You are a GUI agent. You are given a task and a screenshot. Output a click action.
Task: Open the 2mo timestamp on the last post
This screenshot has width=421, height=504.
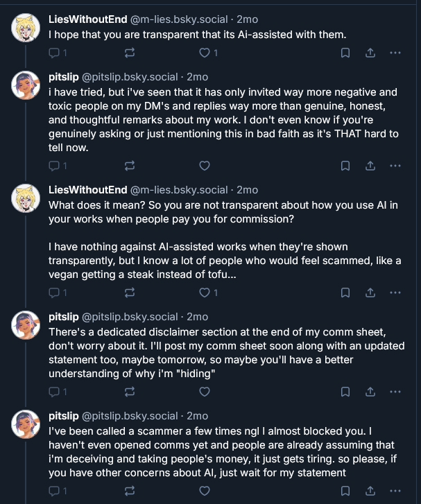(x=198, y=416)
